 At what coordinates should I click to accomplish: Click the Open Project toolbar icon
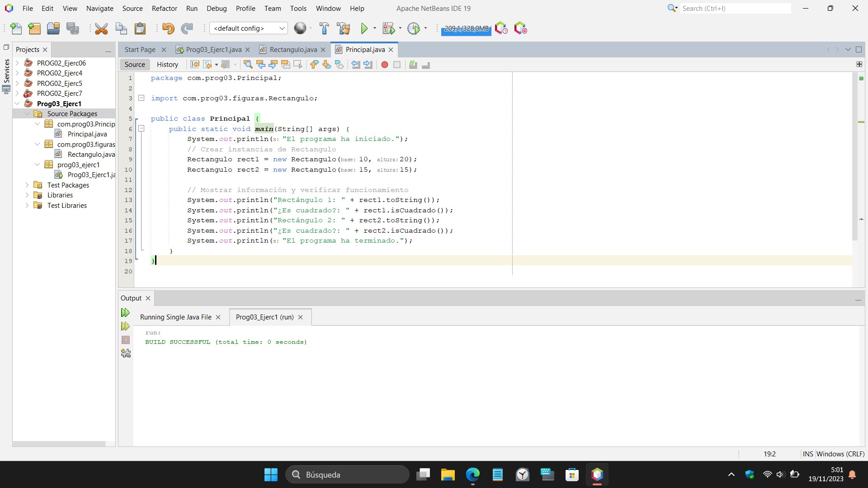pyautogui.click(x=53, y=28)
